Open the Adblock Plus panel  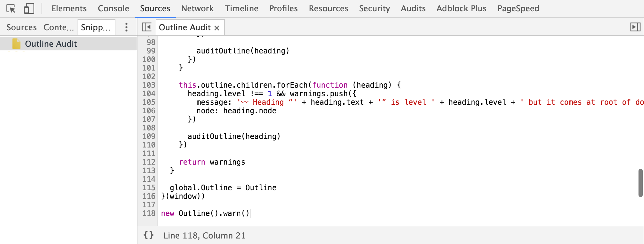[461, 9]
